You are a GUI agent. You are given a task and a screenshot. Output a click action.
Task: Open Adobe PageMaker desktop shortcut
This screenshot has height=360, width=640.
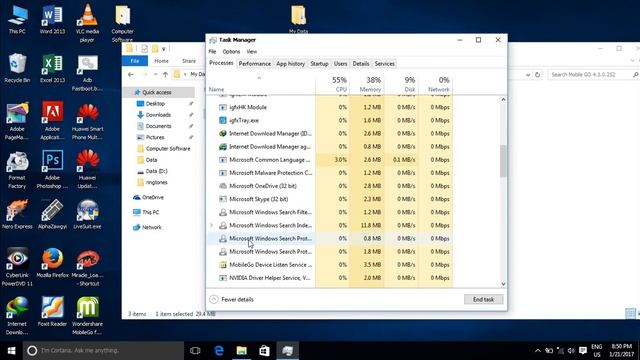click(x=17, y=121)
